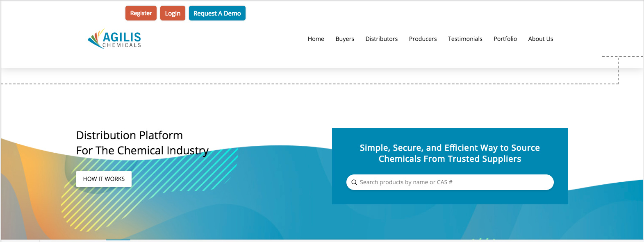The width and height of the screenshot is (644, 242).
Task: Open the Buyers menu item
Action: [344, 39]
